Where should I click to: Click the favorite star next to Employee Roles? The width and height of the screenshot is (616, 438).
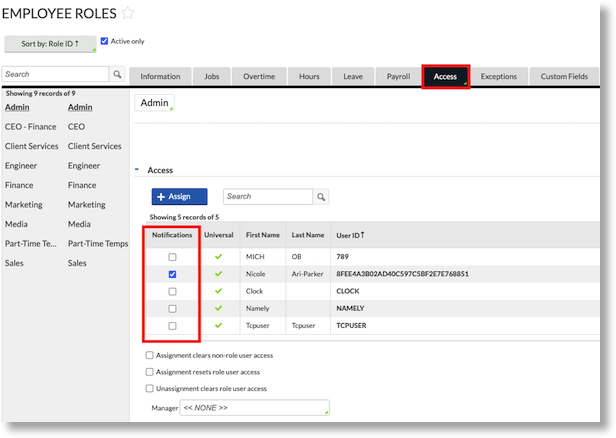[x=127, y=13]
